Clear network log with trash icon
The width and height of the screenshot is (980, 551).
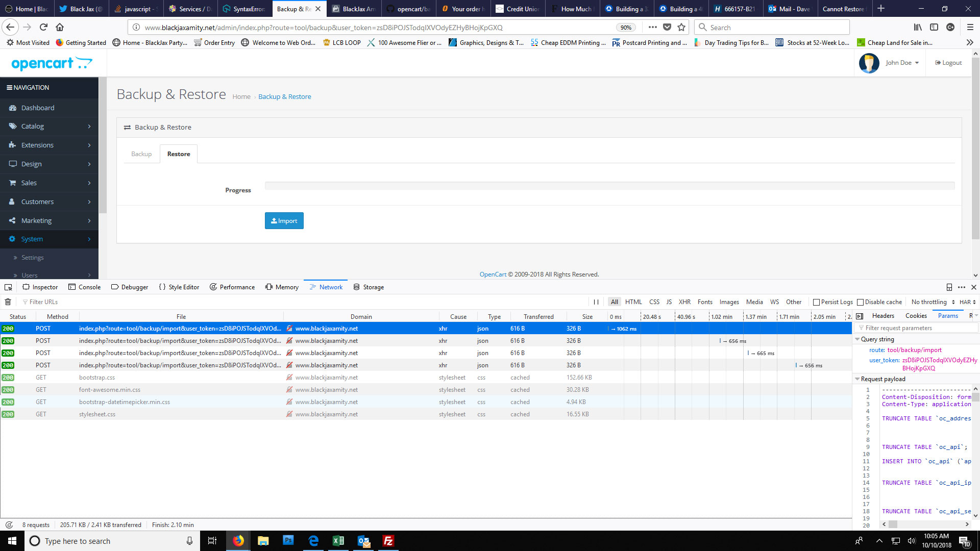pyautogui.click(x=8, y=302)
